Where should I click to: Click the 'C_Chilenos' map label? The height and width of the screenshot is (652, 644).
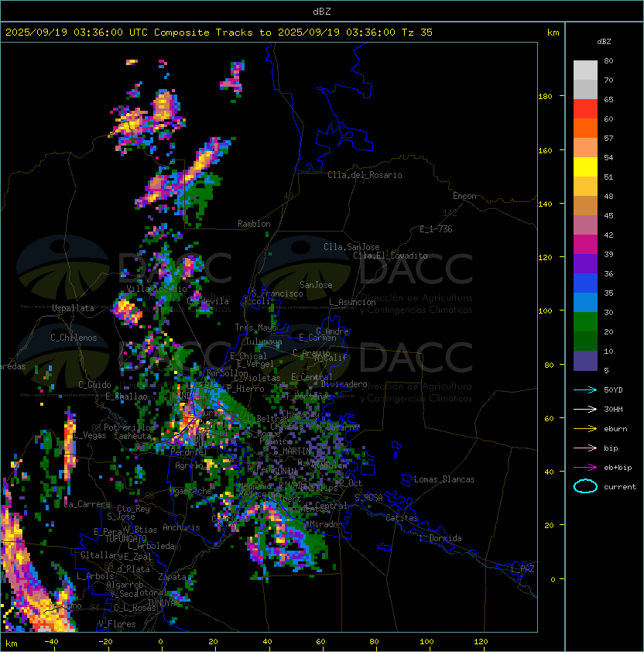tap(74, 338)
